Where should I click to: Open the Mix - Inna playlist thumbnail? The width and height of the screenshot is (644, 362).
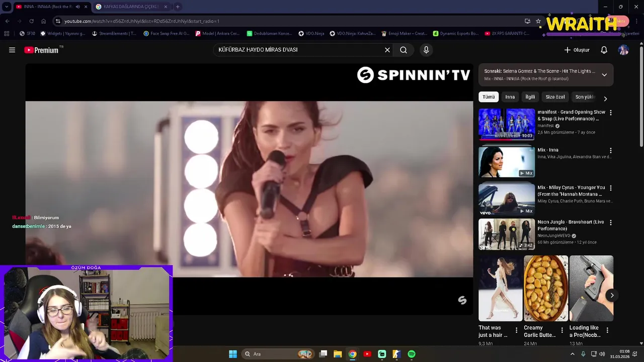(507, 161)
